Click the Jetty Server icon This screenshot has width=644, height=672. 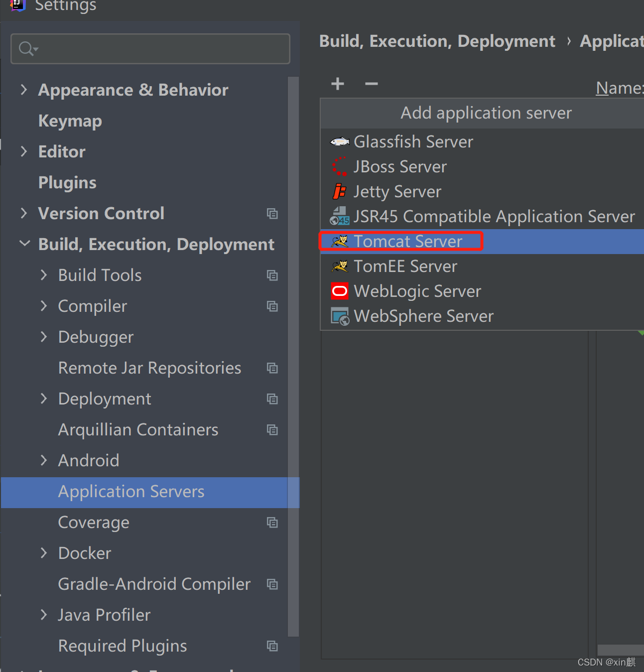coord(340,191)
